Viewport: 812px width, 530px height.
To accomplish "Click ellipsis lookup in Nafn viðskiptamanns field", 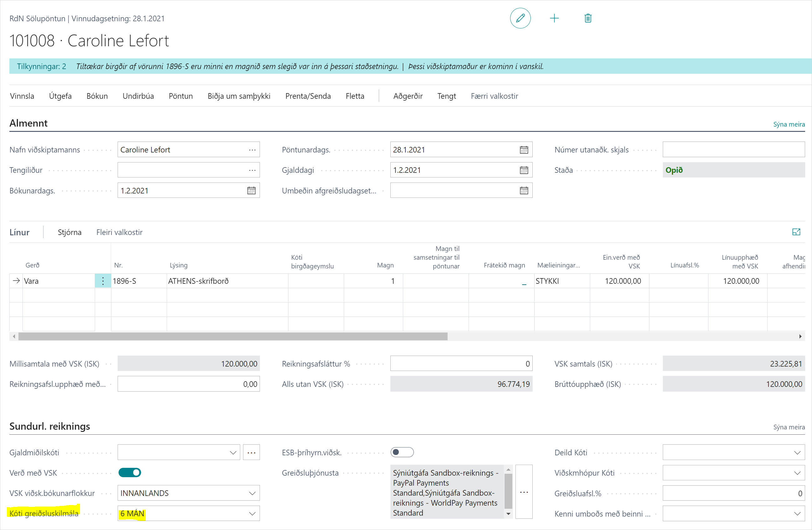I will point(252,150).
